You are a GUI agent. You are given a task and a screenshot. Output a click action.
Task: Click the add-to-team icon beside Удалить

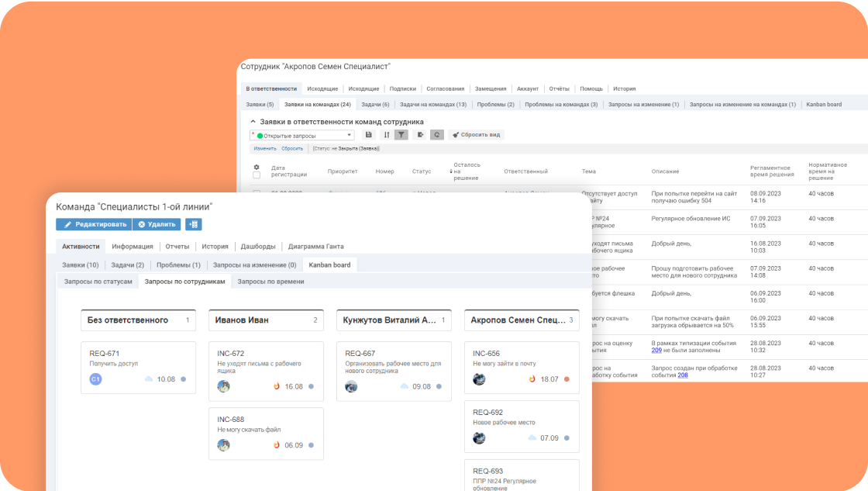(193, 224)
